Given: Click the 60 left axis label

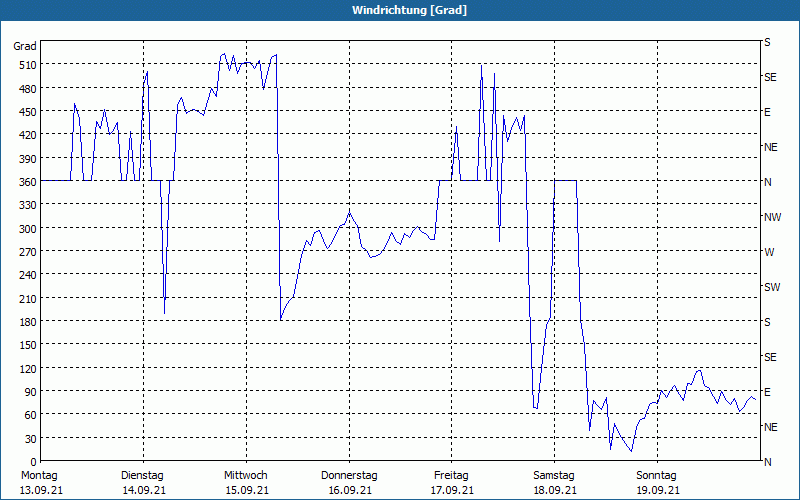Looking at the screenshot, I should tap(31, 415).
